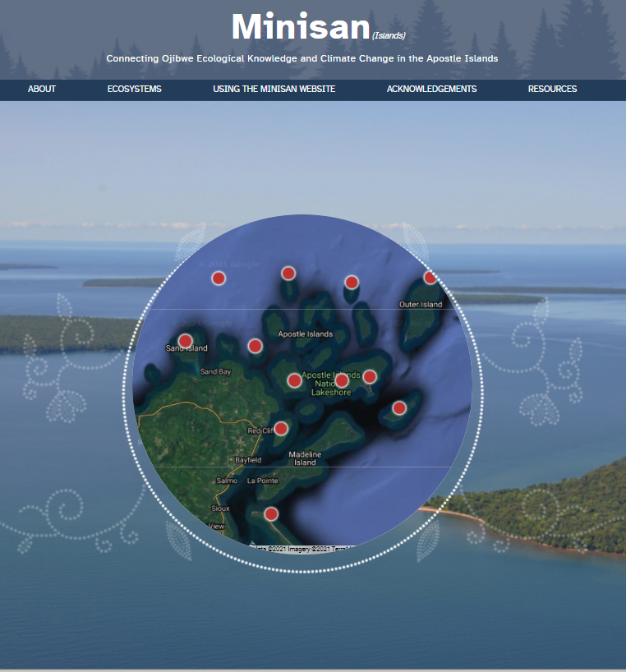This screenshot has width=626, height=672.
Task: Select top marker left of Outer Island
Action: pyautogui.click(x=352, y=283)
